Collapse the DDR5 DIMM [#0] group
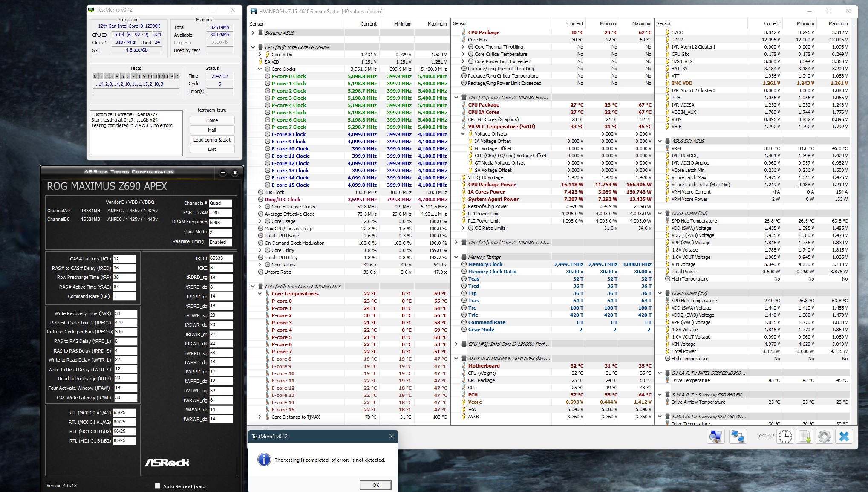The image size is (868, 492). [660, 214]
